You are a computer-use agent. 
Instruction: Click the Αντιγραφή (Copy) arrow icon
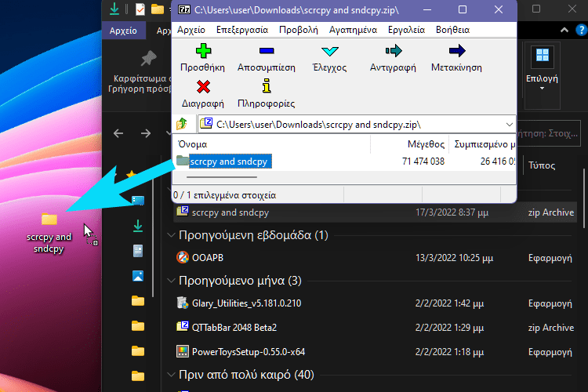click(x=394, y=51)
